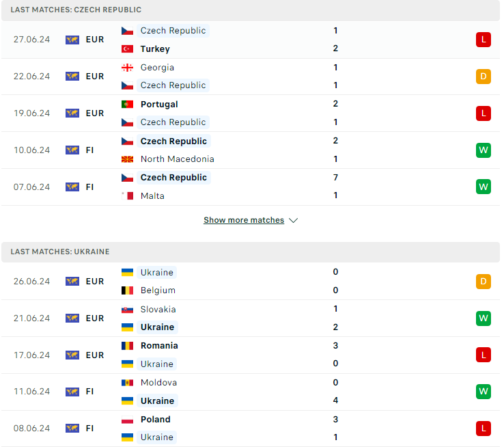Select the Slovakia team name

[158, 310]
